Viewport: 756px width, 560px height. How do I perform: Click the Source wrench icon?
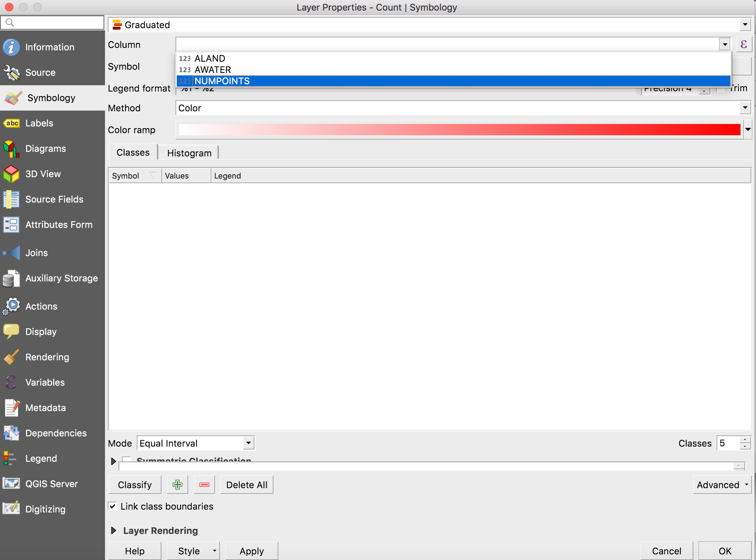[11, 73]
